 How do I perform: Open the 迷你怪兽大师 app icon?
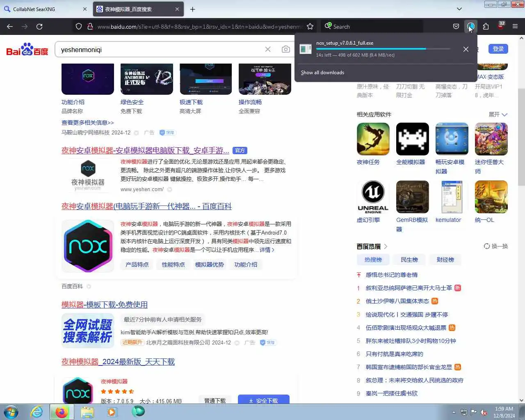pos(491,139)
